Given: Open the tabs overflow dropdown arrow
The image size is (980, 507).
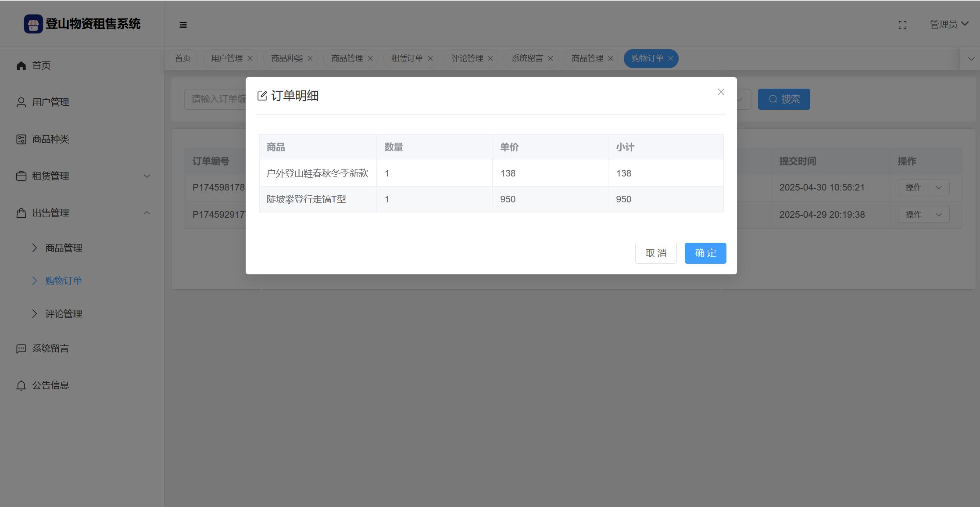Looking at the screenshot, I should [971, 58].
